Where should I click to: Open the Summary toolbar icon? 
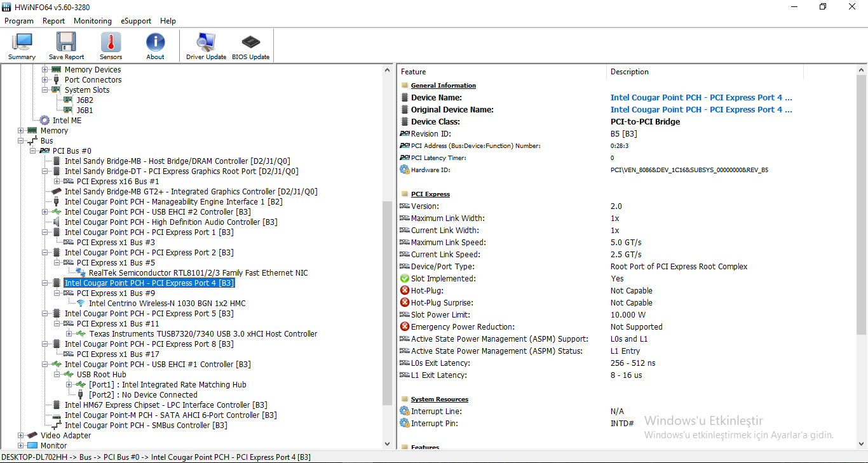22,42
